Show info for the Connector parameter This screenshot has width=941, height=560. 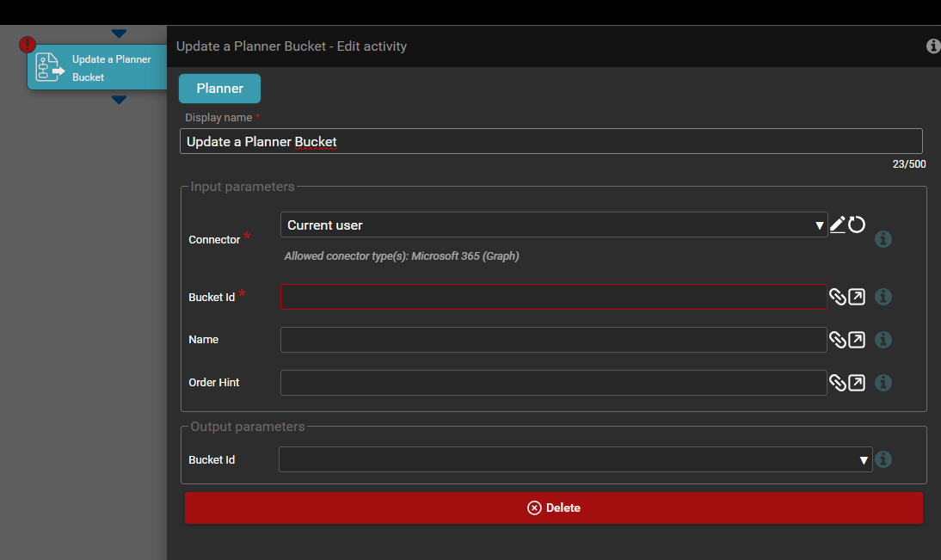click(x=883, y=239)
